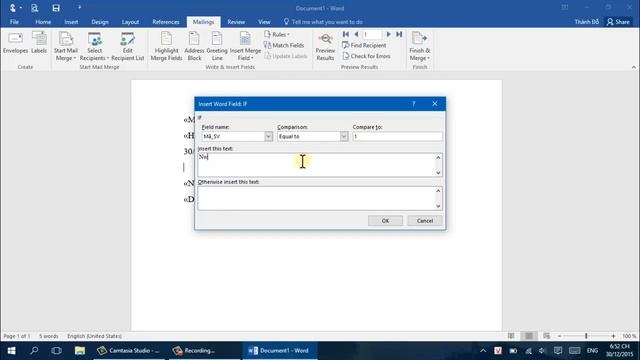This screenshot has width=640, height=360.
Task: Go to previous record
Action: click(x=356, y=34)
